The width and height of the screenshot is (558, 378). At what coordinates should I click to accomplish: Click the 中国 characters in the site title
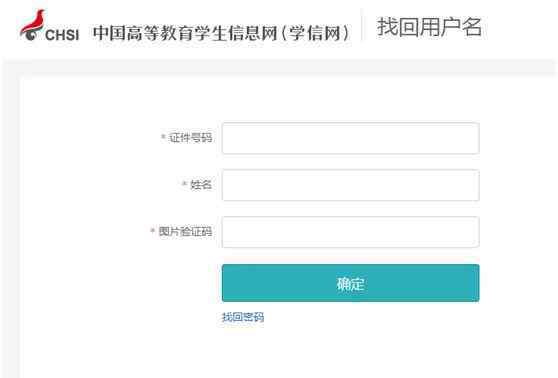pos(109,33)
